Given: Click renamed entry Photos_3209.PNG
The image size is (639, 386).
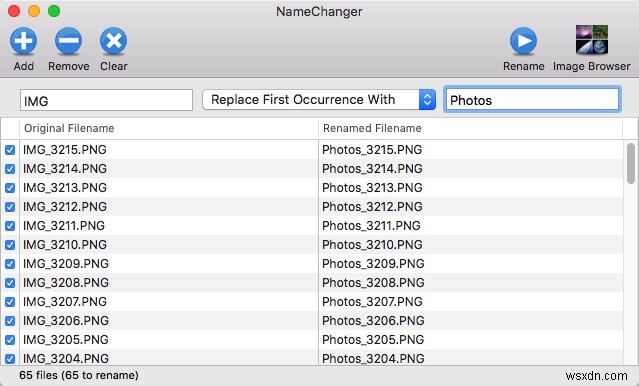Looking at the screenshot, I should pos(373,264).
